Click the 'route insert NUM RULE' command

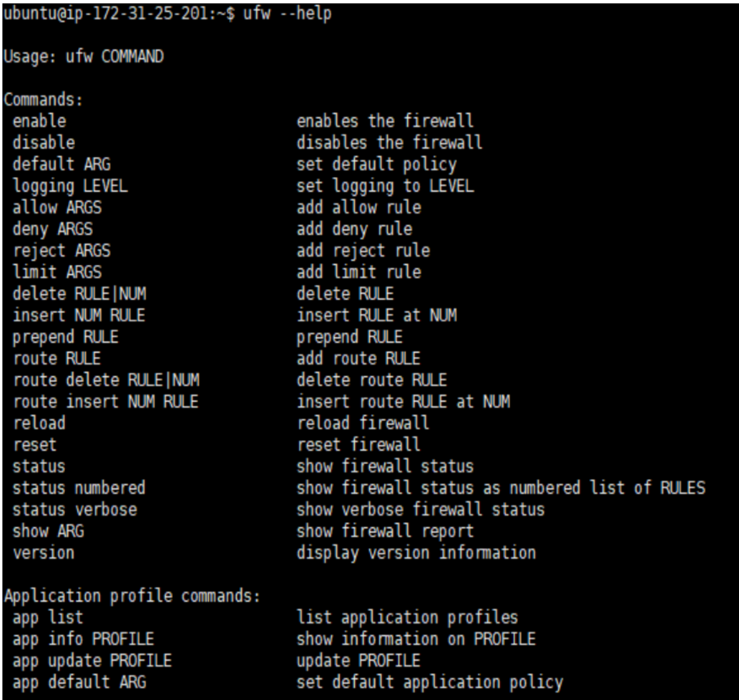[x=106, y=402]
